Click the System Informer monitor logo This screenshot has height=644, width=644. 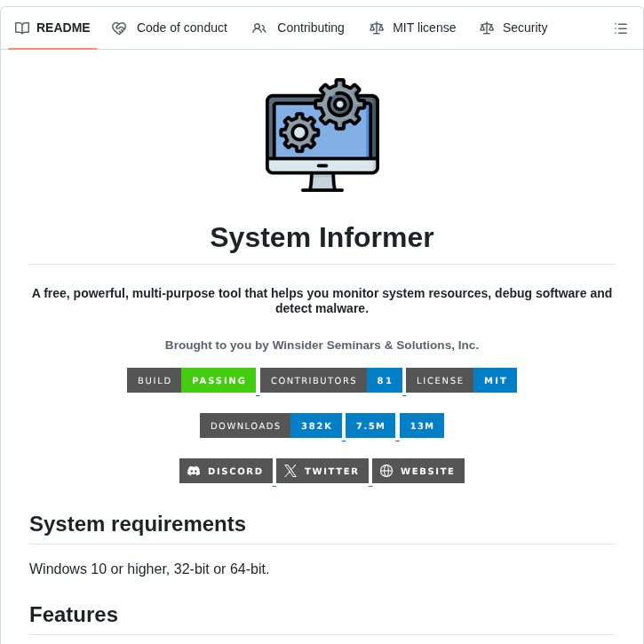322,135
